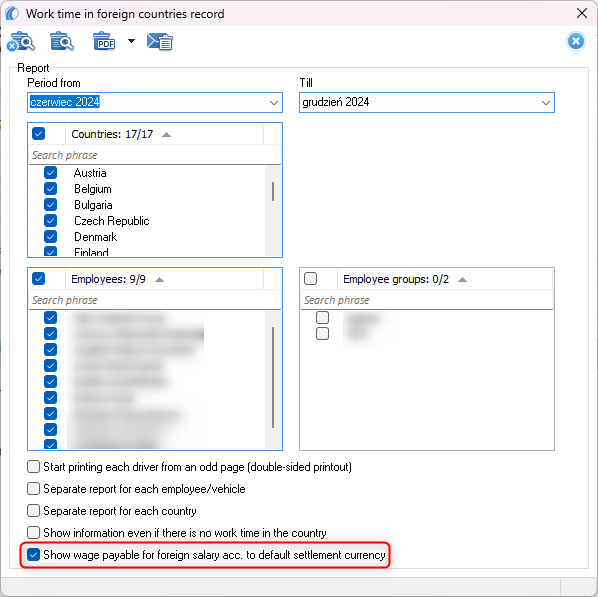The height and width of the screenshot is (597, 598).
Task: Click the Employees: 9/9 header text
Action: 108,279
